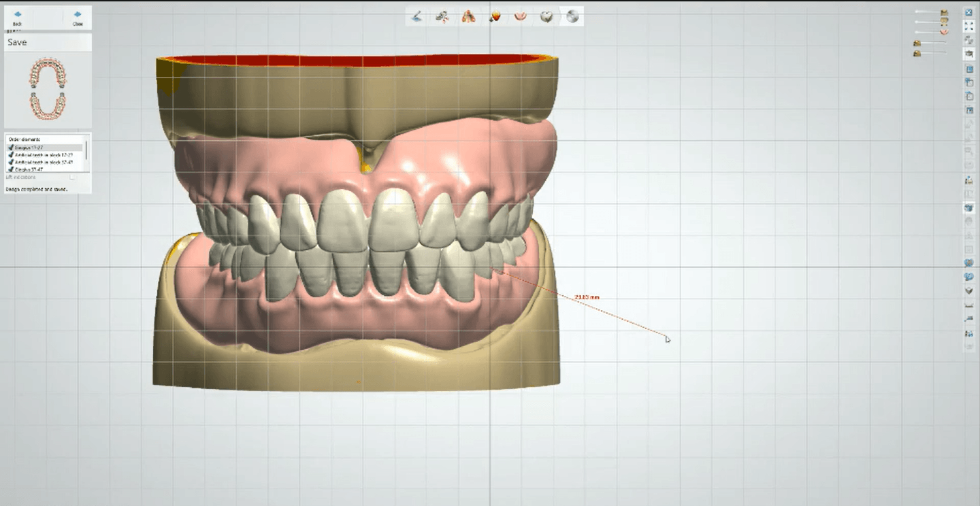Click the white teeth checkmark step icon
The height and width of the screenshot is (506, 980).
[x=546, y=16]
